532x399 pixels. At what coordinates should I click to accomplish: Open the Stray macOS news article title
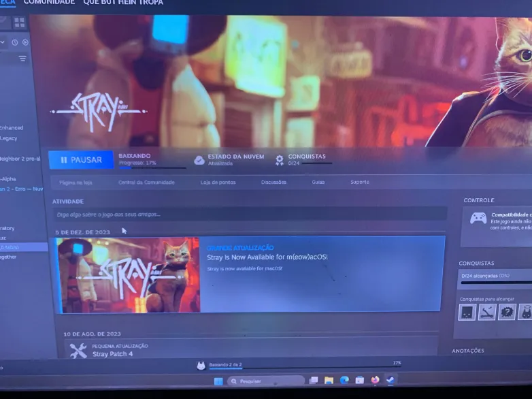(267, 257)
